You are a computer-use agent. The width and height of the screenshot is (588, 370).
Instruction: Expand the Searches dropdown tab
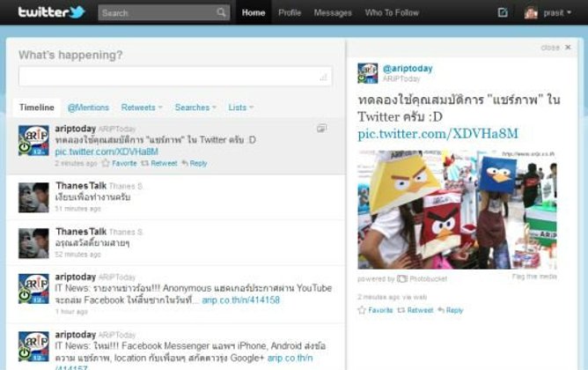pos(195,107)
